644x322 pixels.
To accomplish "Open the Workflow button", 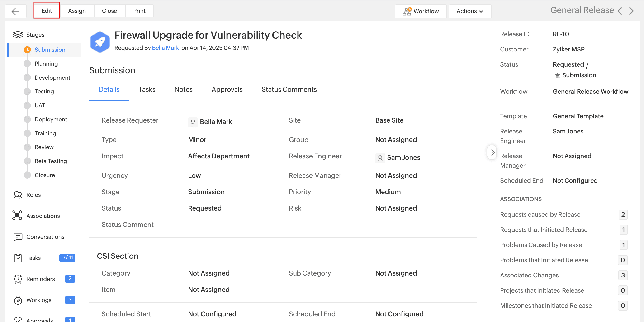I will (421, 11).
